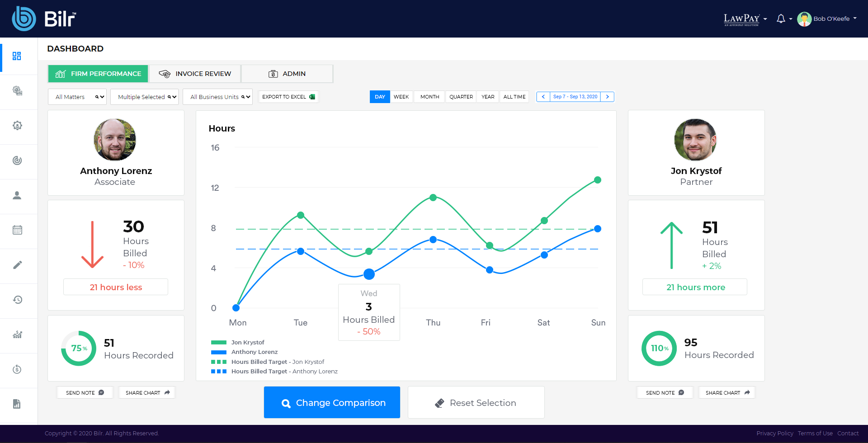Expand the Multiple Selected dropdown
The width and height of the screenshot is (868, 443).
click(x=145, y=97)
